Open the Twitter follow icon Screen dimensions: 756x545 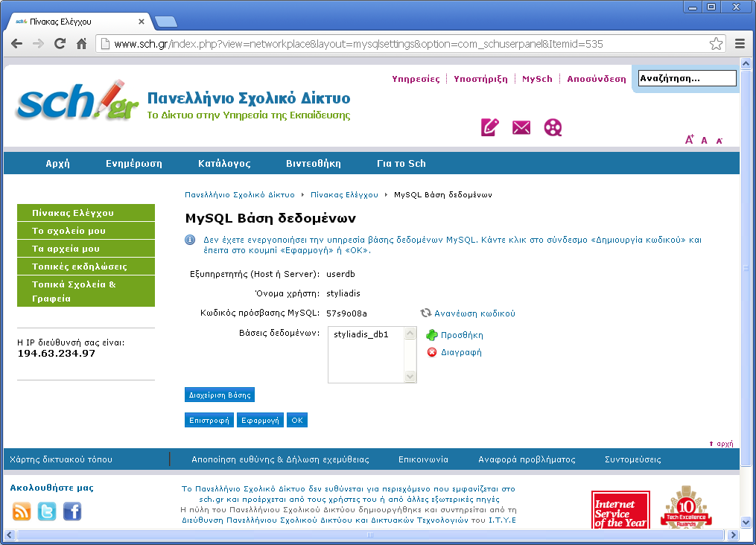[47, 511]
